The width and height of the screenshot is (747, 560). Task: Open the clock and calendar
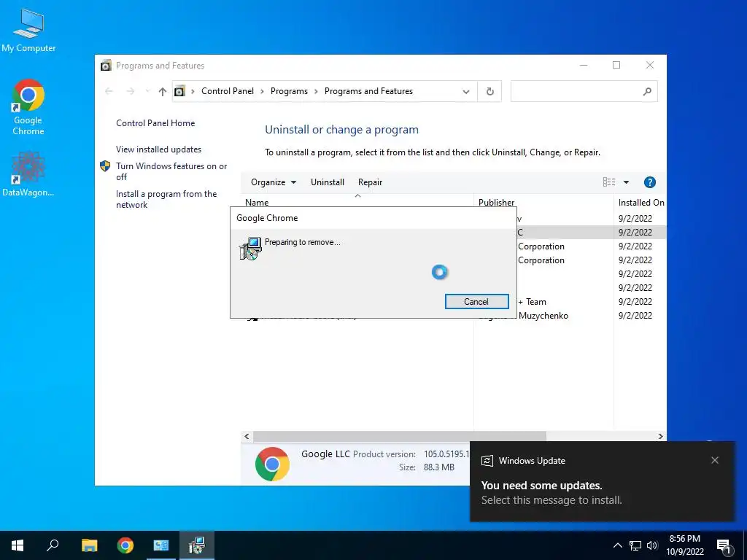pos(684,545)
